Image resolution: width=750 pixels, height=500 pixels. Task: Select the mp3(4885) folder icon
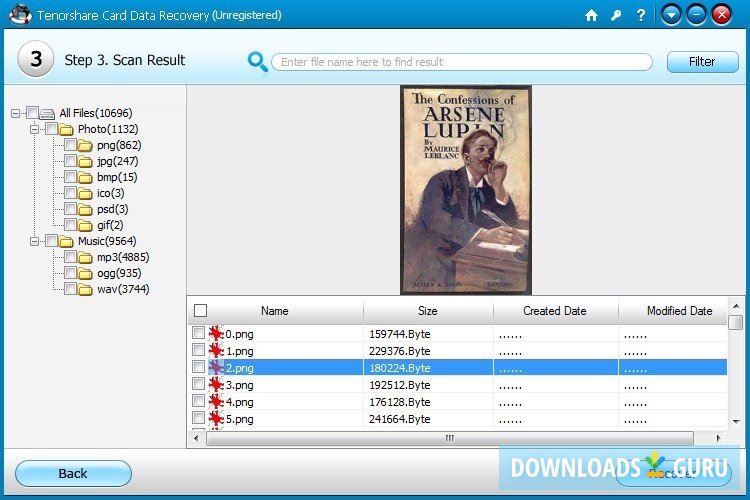tap(85, 258)
